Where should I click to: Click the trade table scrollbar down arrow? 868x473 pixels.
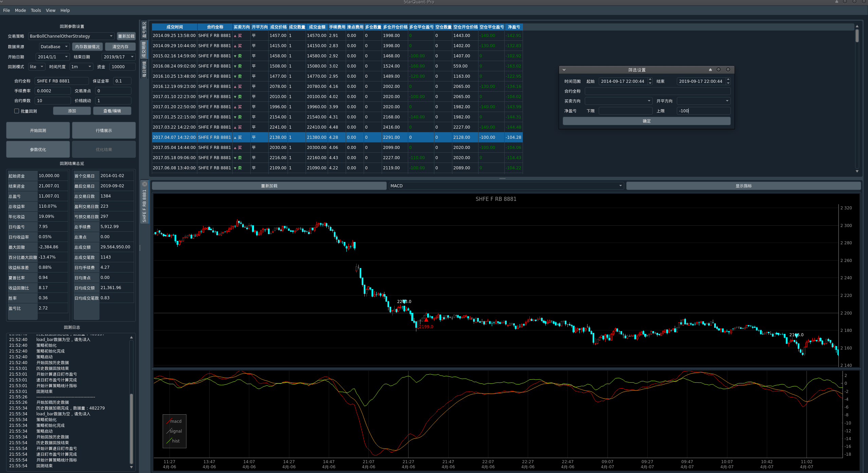click(857, 171)
